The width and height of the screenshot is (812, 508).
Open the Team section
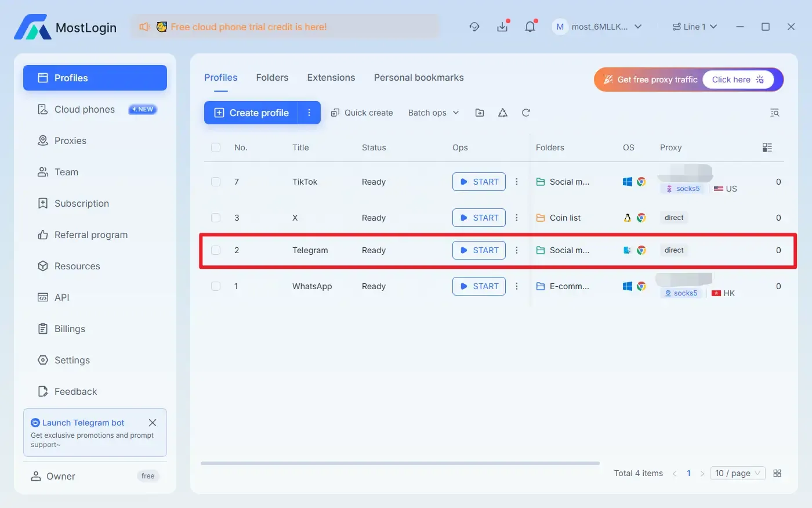coord(66,172)
